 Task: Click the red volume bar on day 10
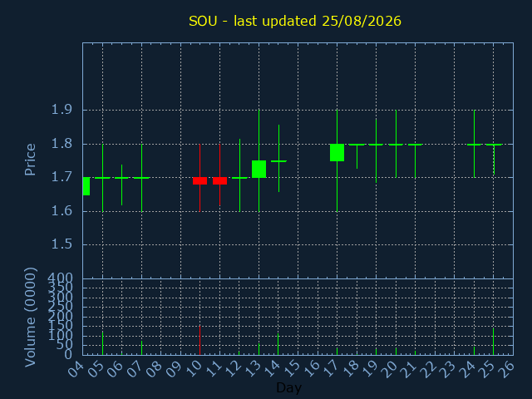pos(199,340)
